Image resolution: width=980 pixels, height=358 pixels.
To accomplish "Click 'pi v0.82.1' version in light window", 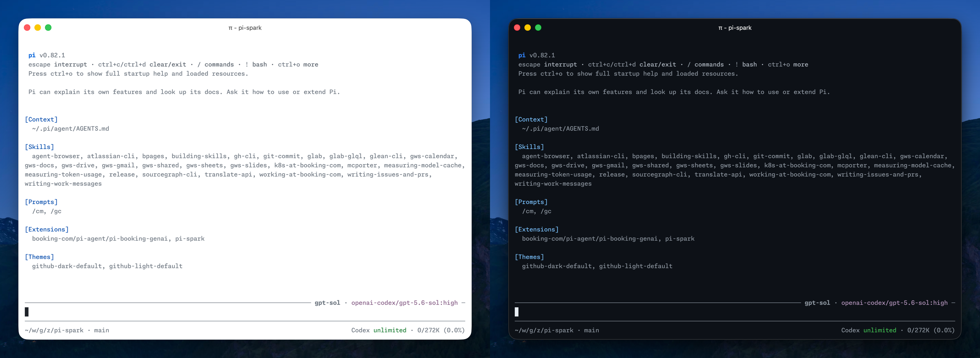I will click(x=47, y=55).
